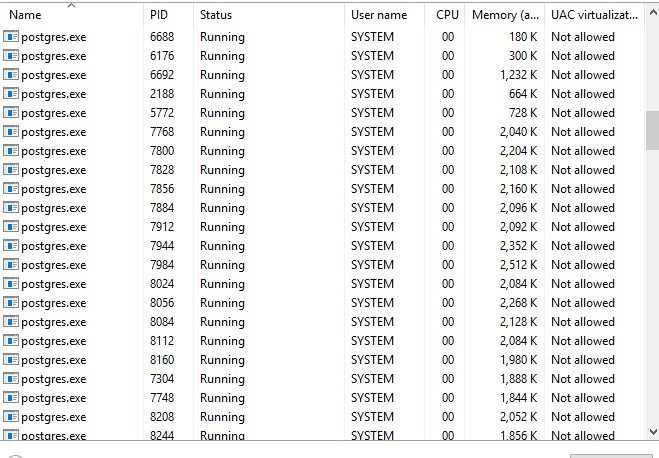Select postgres.exe name in PID 6688 row
This screenshot has width=659, height=458.
click(54, 37)
